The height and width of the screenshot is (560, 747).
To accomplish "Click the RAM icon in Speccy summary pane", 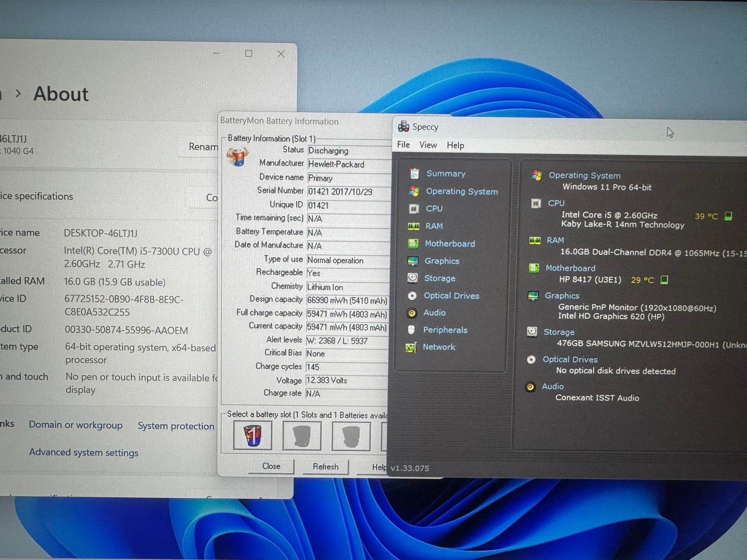I will [x=535, y=240].
